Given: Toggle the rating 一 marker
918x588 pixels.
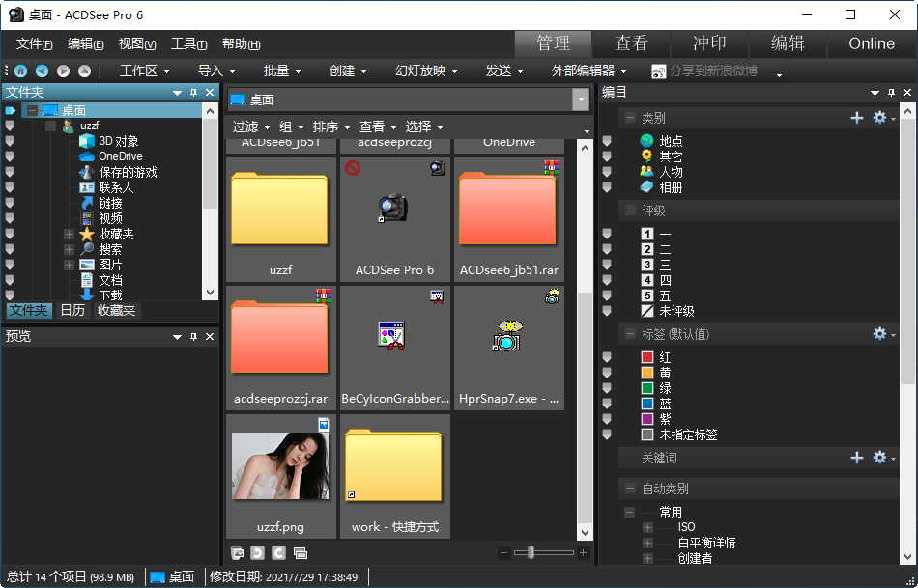Looking at the screenshot, I should tap(607, 234).
